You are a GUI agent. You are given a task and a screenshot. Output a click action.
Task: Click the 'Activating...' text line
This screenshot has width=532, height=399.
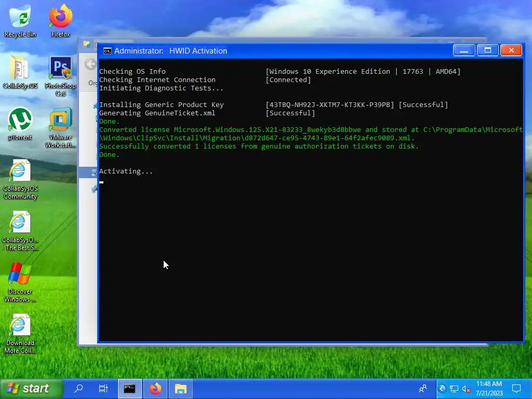(126, 171)
